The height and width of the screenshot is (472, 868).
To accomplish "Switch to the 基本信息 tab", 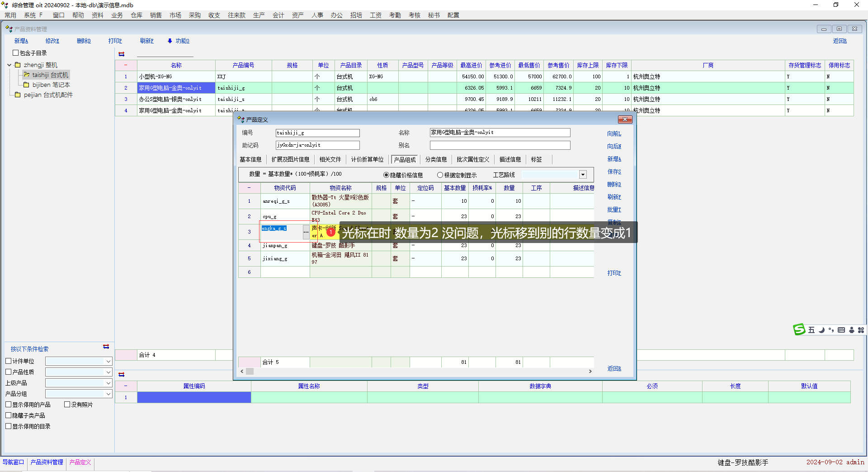I will click(250, 159).
